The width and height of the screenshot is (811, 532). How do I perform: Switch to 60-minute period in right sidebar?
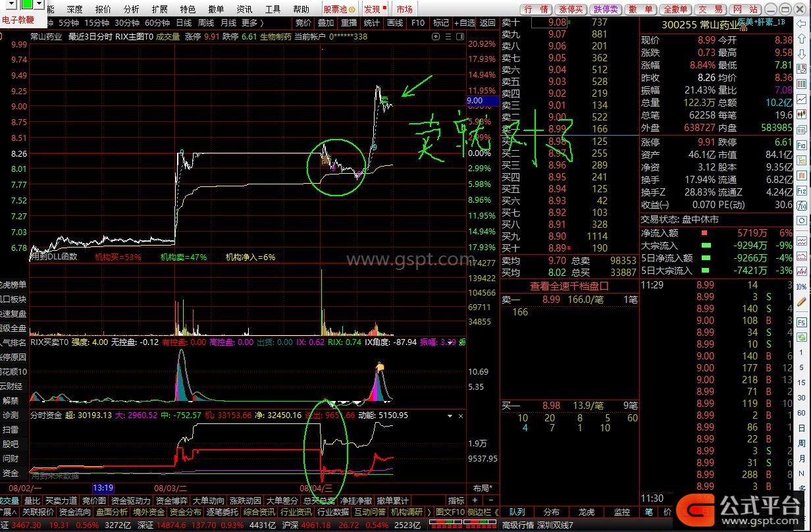click(x=802, y=412)
